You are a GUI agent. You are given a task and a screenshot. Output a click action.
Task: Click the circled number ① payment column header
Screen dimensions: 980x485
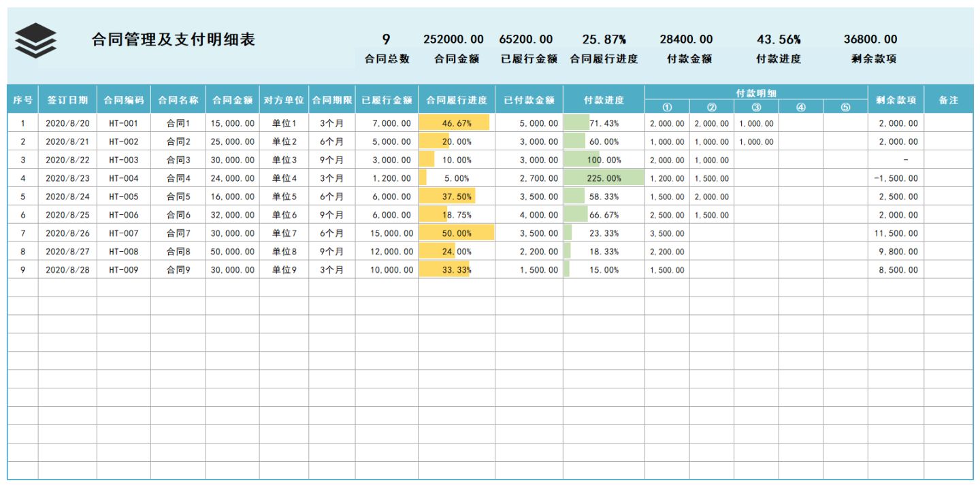(x=667, y=107)
